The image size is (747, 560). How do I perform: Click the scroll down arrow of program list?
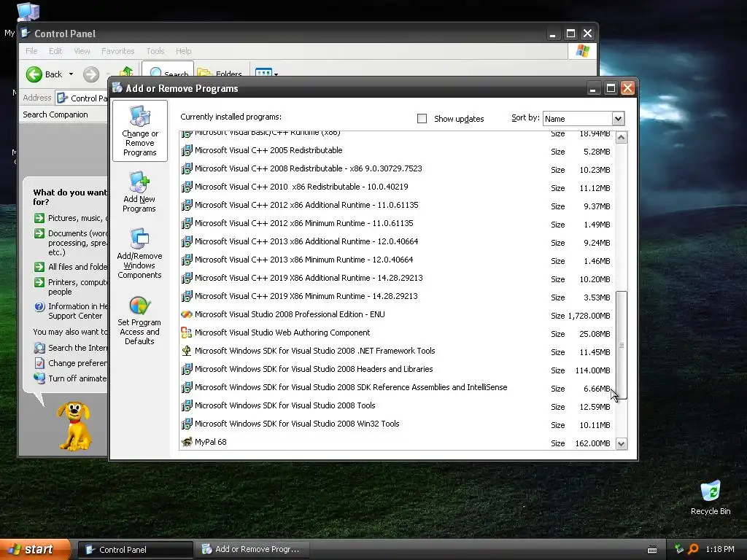point(622,444)
